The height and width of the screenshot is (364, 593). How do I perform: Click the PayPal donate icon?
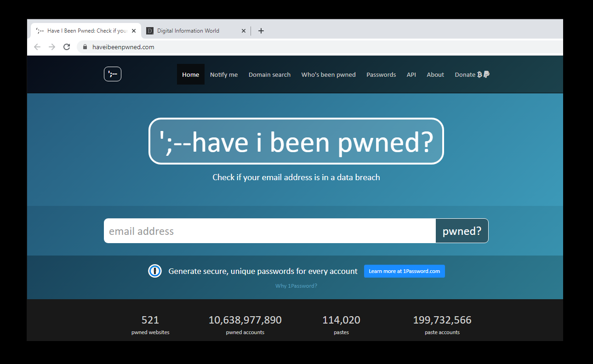[x=486, y=74]
